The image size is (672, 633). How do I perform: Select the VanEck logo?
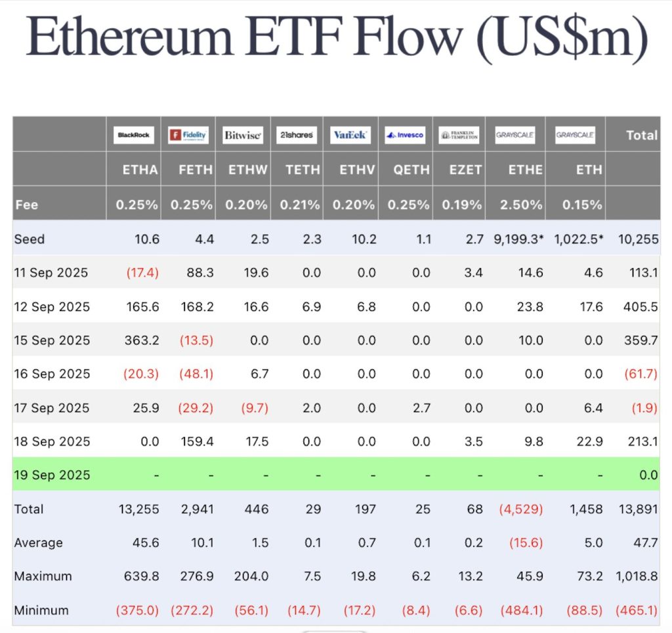click(349, 135)
